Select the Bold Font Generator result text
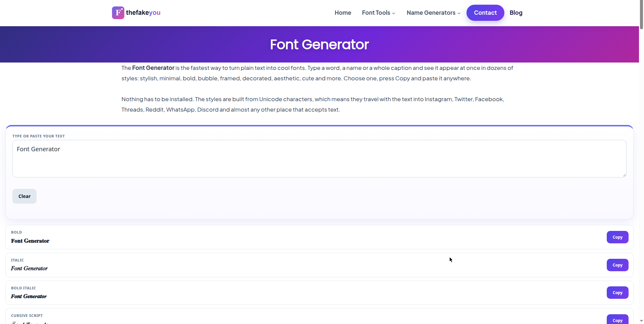The height and width of the screenshot is (324, 644). [x=30, y=241]
